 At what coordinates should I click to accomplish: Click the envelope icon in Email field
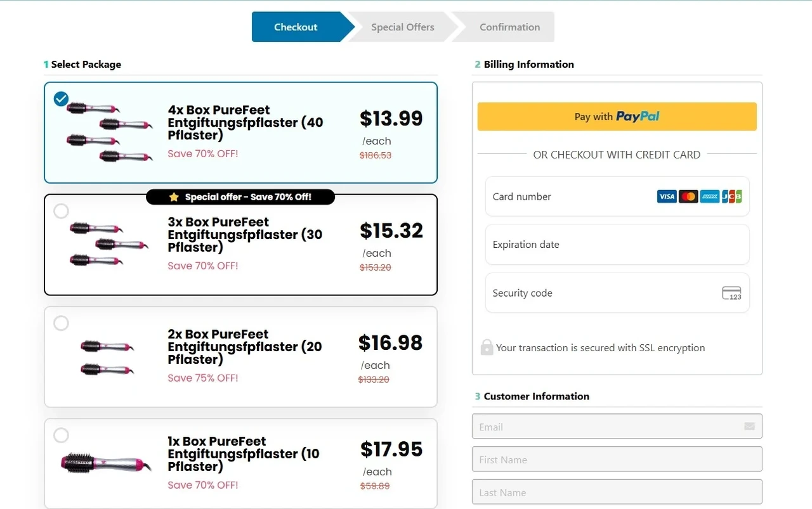click(x=749, y=427)
